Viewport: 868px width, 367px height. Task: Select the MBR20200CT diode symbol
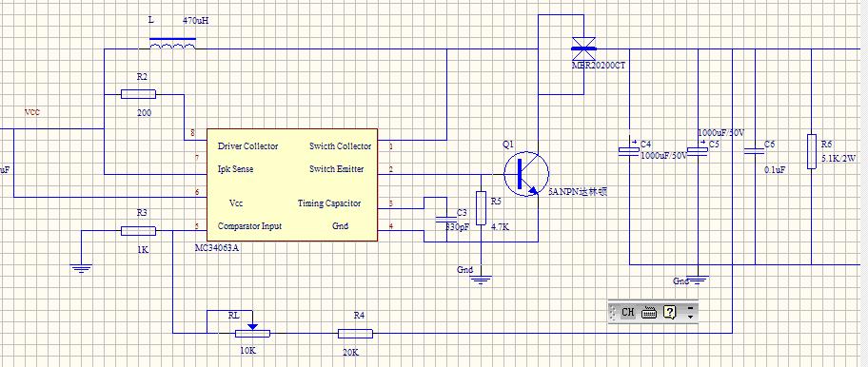tap(583, 48)
